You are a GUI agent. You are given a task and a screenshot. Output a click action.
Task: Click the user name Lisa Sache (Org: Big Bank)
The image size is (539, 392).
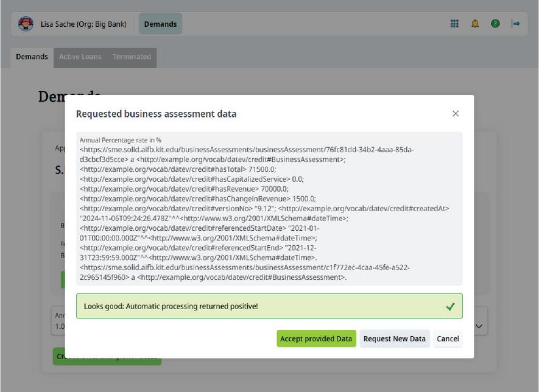83,24
